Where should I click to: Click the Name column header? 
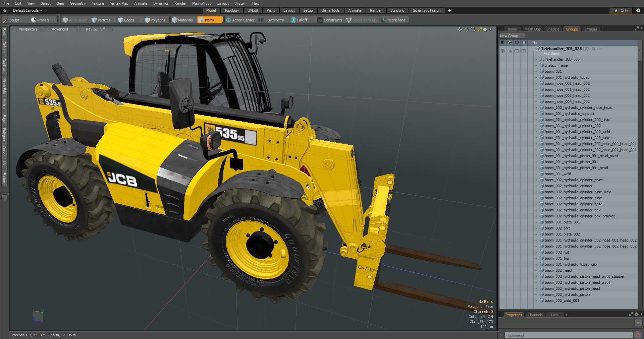[x=583, y=43]
